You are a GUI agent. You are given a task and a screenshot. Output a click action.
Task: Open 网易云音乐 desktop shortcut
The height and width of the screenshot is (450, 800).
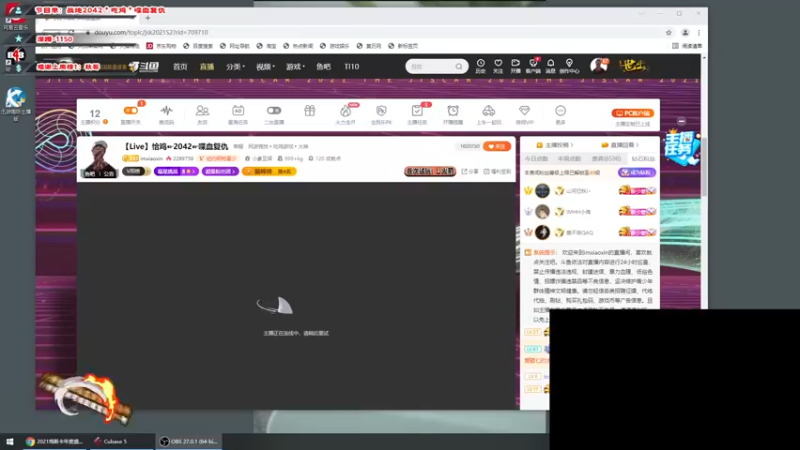[x=15, y=15]
